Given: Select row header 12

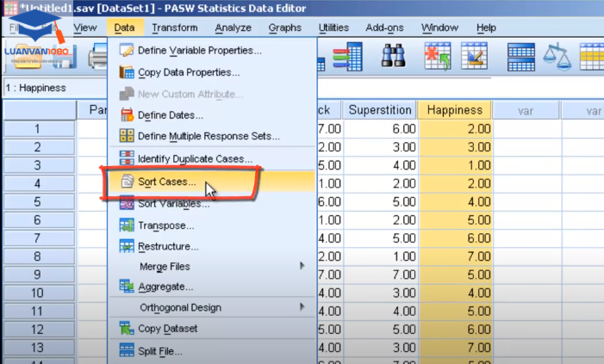Looking at the screenshot, I should (x=39, y=330).
